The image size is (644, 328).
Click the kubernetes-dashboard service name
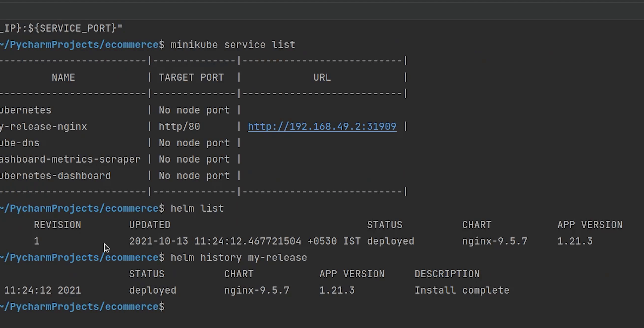tap(55, 176)
